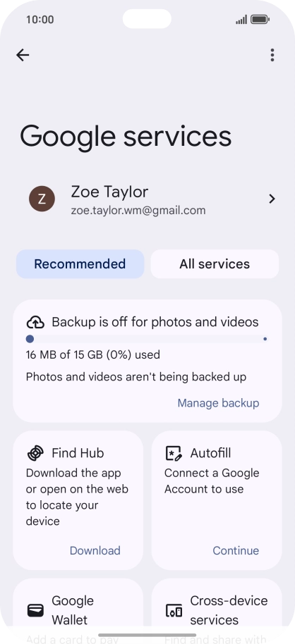The width and height of the screenshot is (295, 644).
Task: Open the Manage backup link
Action: tap(218, 403)
